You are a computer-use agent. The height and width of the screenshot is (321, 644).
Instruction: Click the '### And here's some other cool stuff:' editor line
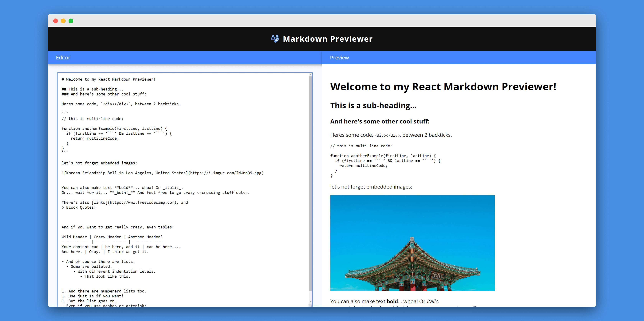pos(104,94)
